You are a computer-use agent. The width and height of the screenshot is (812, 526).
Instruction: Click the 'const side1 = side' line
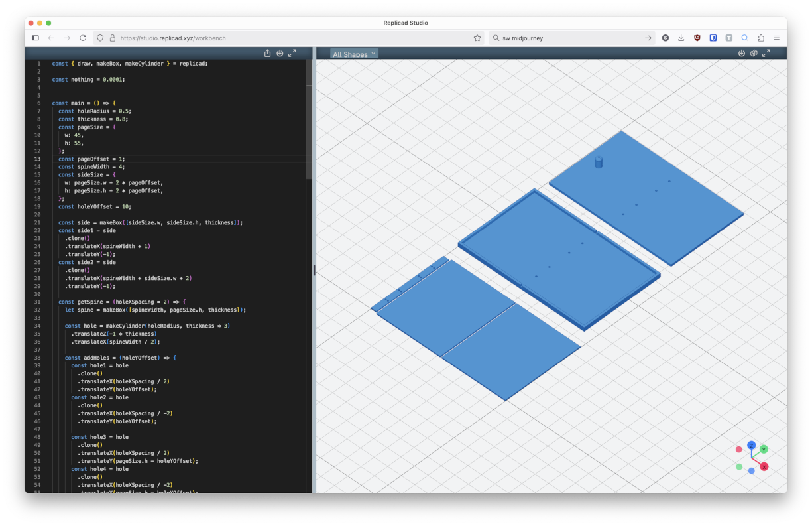[87, 230]
